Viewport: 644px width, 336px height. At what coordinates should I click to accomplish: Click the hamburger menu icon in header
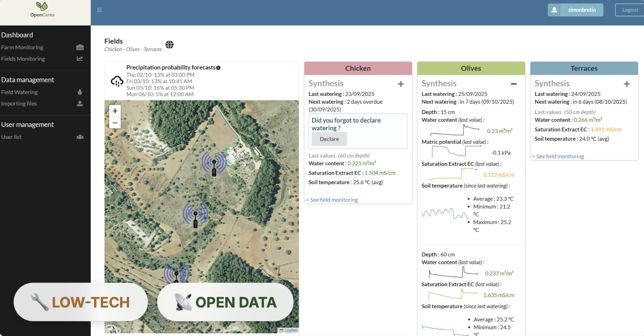pyautogui.click(x=99, y=10)
